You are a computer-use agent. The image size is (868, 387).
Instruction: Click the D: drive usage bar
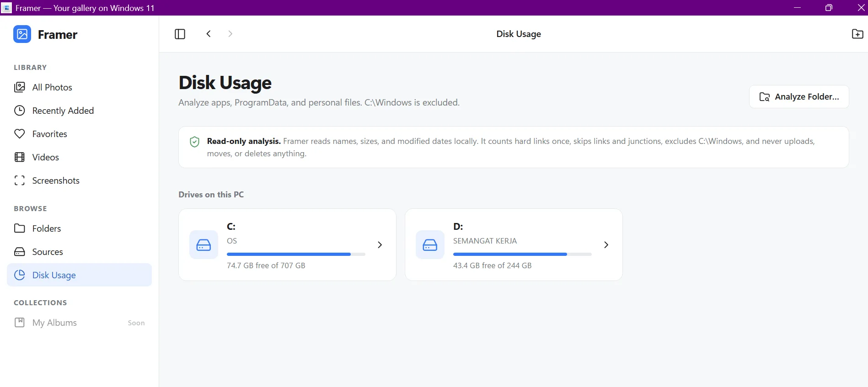[x=522, y=254]
